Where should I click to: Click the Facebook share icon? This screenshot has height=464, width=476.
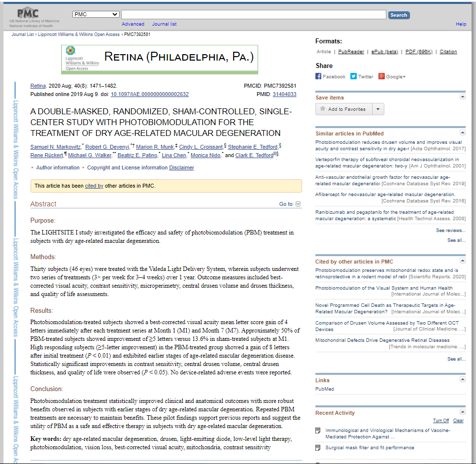tap(318, 76)
